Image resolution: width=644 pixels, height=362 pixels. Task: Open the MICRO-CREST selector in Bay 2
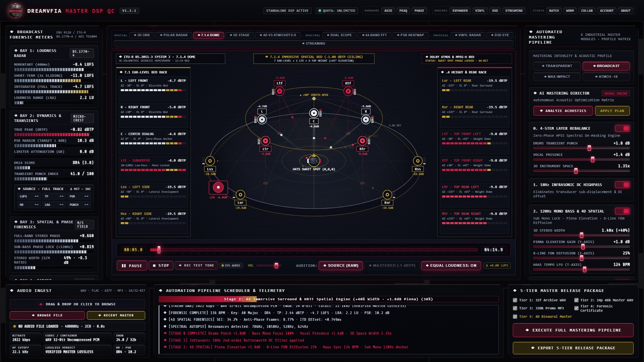tap(82, 118)
